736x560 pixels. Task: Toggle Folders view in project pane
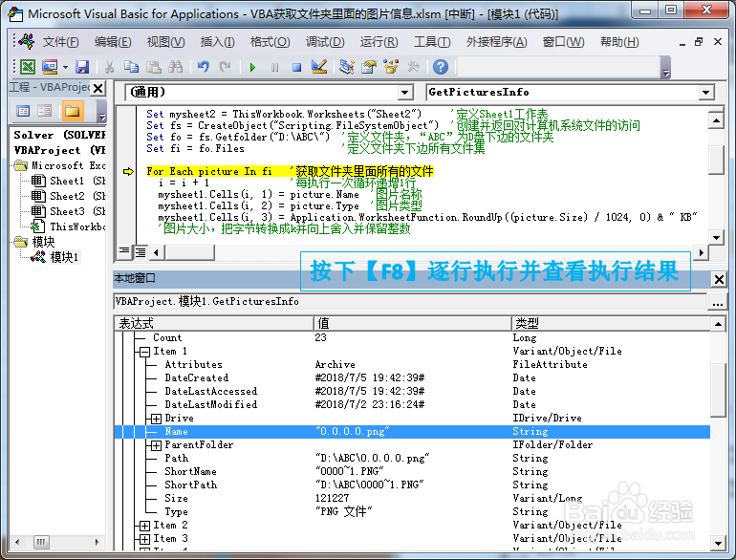coord(73,111)
